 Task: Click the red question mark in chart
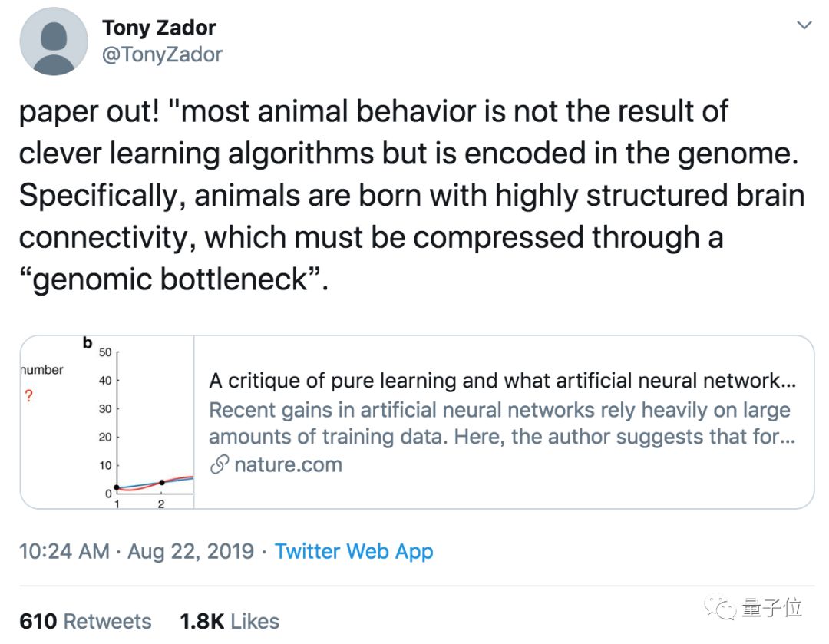pyautogui.click(x=28, y=396)
